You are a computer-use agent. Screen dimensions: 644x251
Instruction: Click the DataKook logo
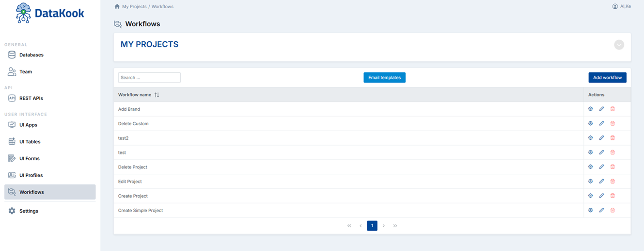[50, 13]
